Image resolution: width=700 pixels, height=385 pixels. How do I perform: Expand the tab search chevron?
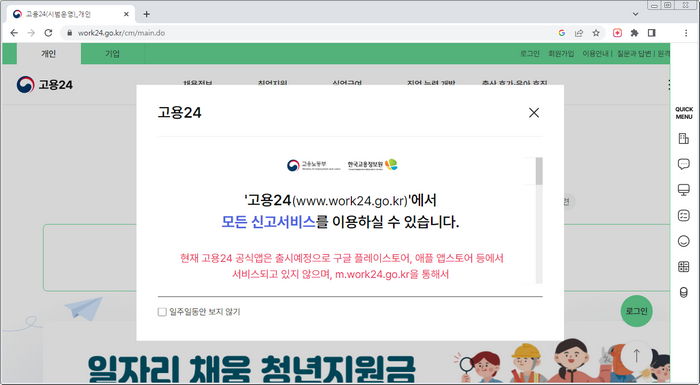coord(635,14)
